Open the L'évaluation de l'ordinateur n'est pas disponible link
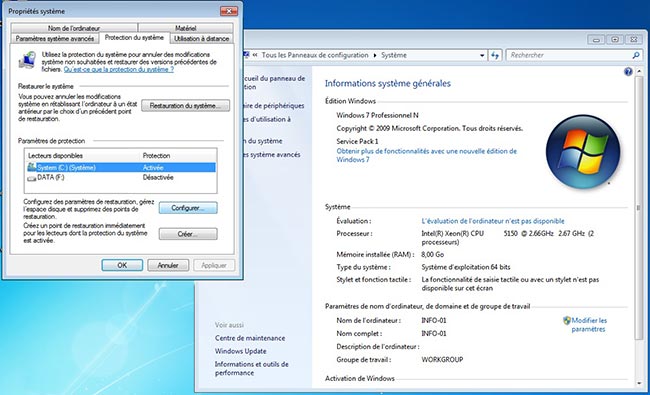Image resolution: width=650 pixels, height=395 pixels. pos(493,221)
